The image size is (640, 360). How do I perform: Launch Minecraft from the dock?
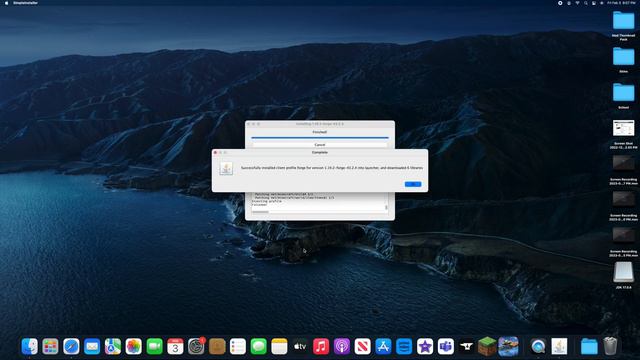click(x=487, y=347)
